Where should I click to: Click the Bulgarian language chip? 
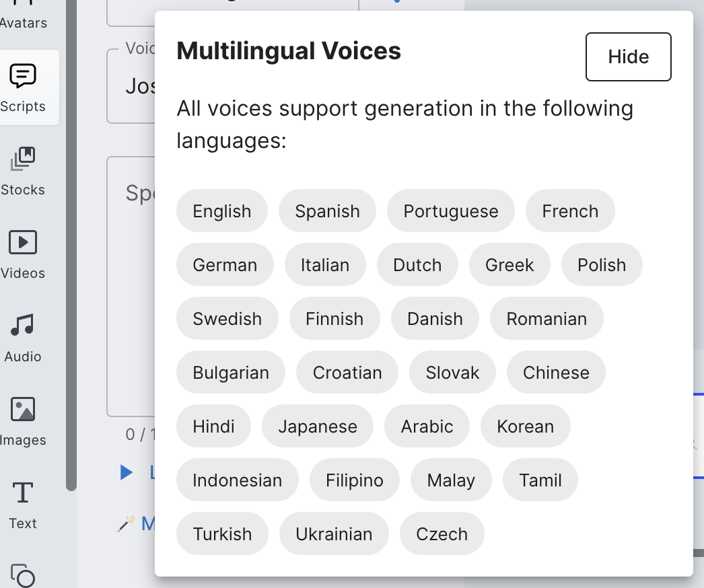point(231,373)
